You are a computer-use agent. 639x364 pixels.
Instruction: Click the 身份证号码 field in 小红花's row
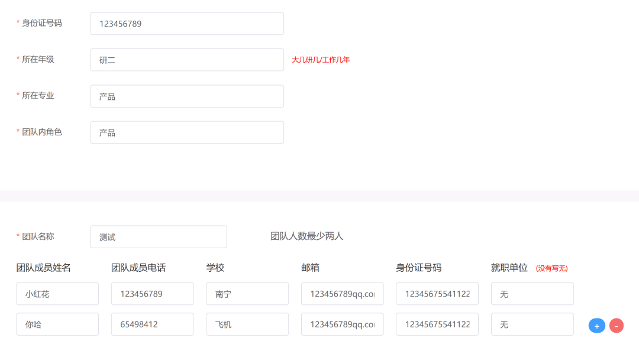(437, 294)
